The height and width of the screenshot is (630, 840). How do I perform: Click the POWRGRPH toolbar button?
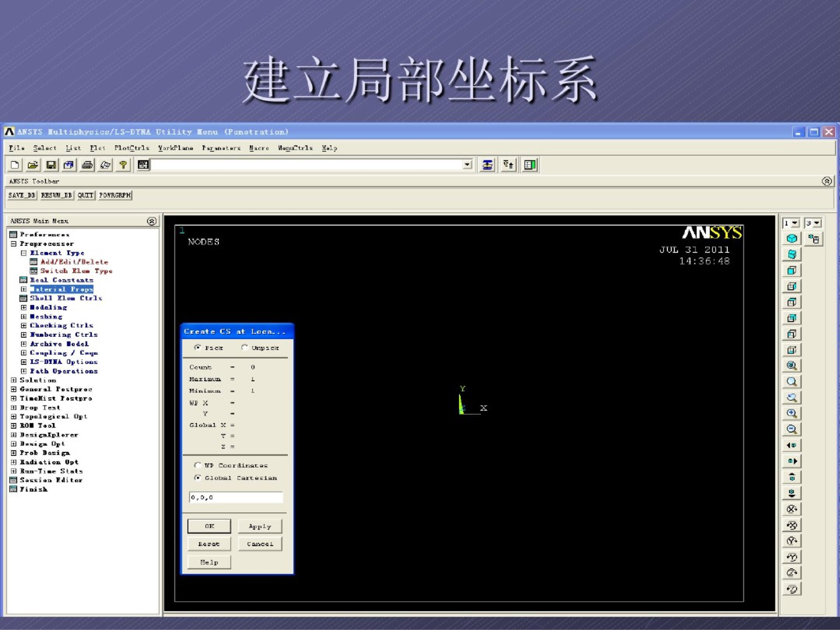coord(115,195)
